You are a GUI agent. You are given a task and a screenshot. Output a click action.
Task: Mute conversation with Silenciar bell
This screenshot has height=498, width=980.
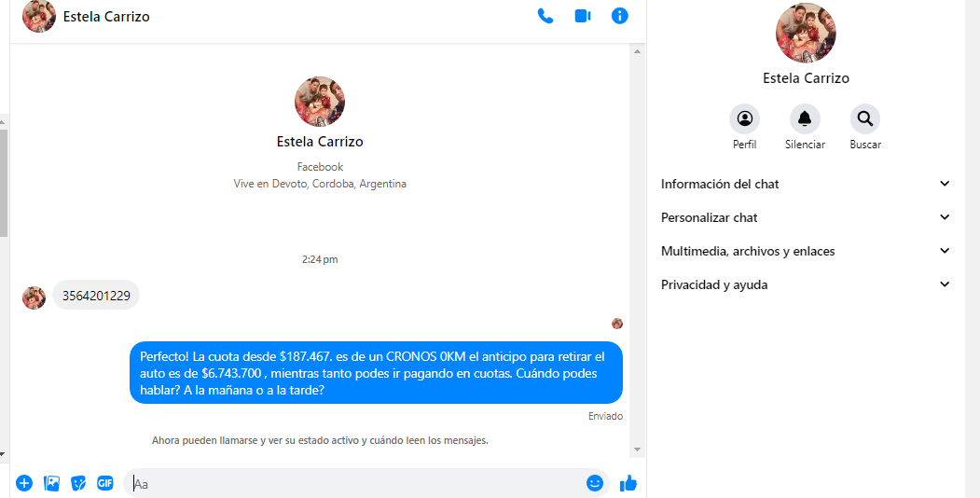click(805, 119)
